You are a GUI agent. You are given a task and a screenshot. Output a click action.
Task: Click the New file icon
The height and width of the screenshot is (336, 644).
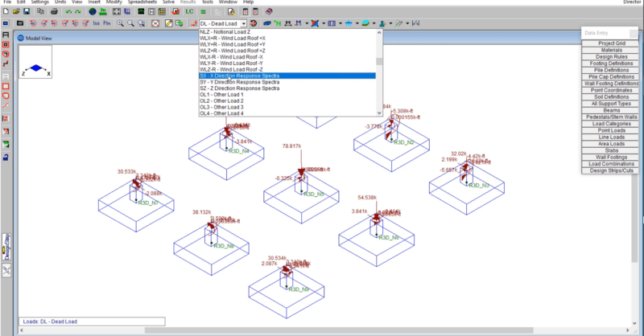[6, 12]
